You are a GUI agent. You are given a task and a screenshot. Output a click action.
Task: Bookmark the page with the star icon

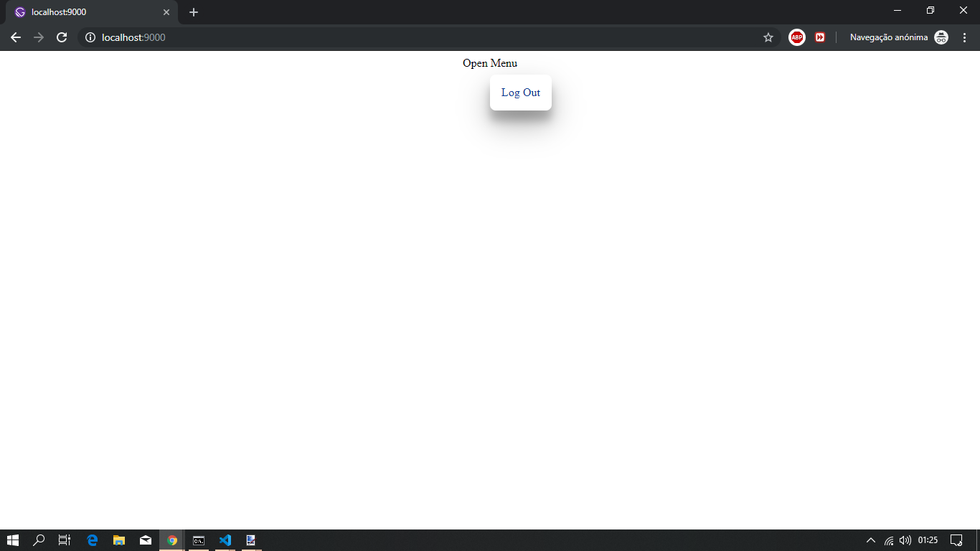pyautogui.click(x=768, y=37)
